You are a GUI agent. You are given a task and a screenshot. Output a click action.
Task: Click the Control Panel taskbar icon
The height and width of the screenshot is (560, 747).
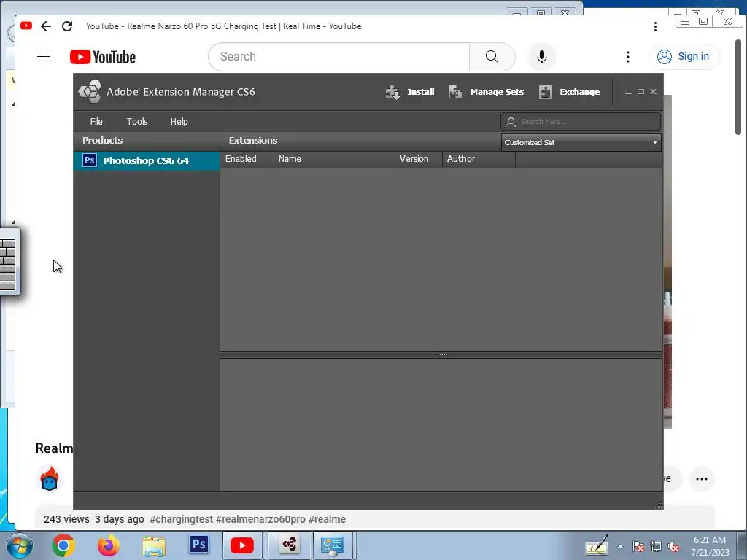[333, 545]
